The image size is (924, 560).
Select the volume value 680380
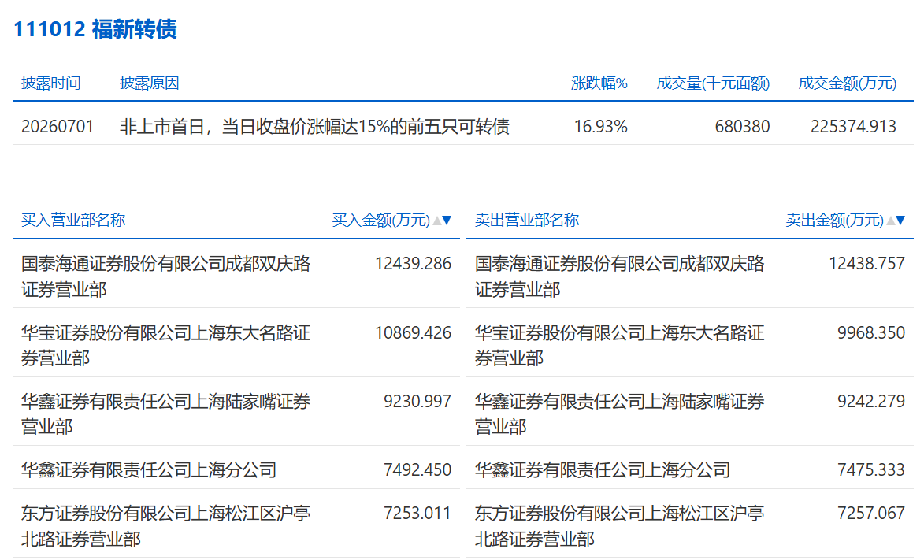click(x=742, y=127)
